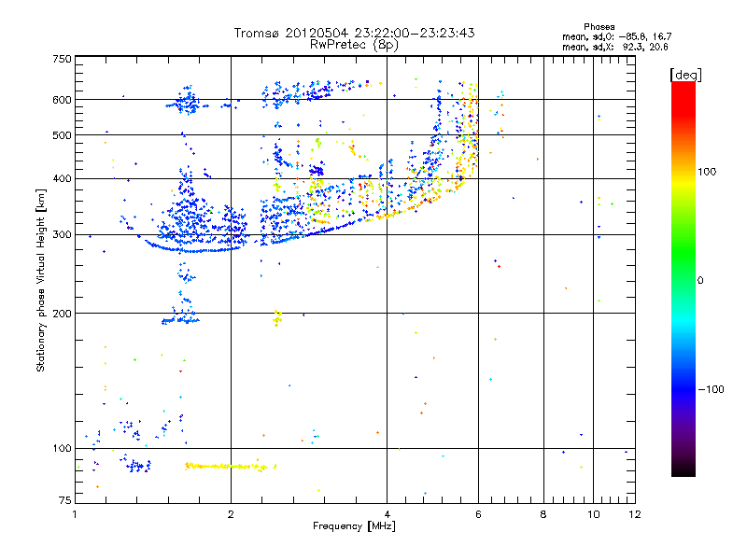
Task: Click the rainbow phase colorbar
Action: (684, 278)
